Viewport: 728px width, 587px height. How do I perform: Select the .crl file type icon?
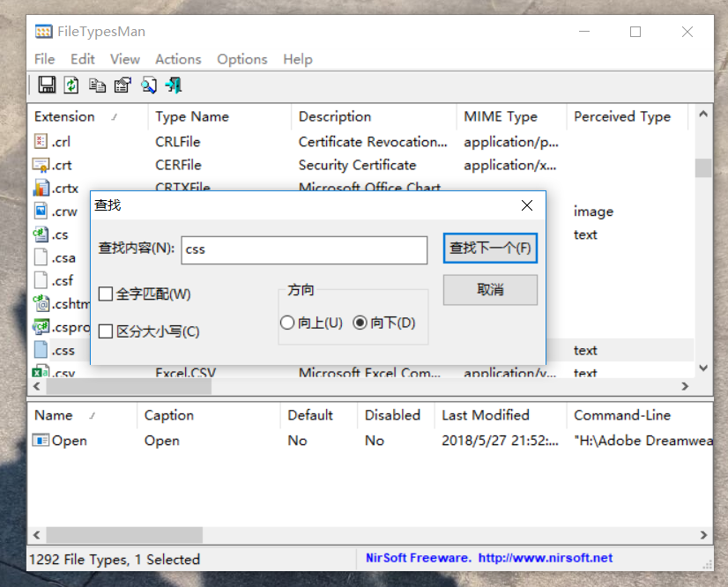[41, 141]
